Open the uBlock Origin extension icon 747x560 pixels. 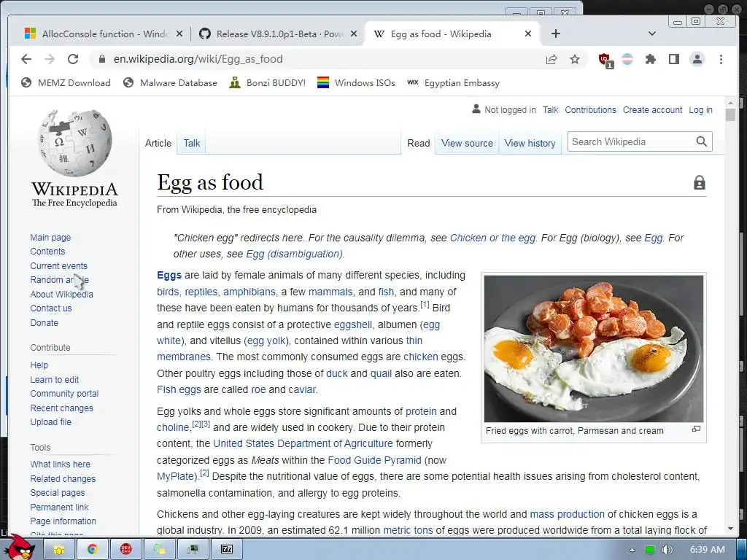tap(605, 60)
